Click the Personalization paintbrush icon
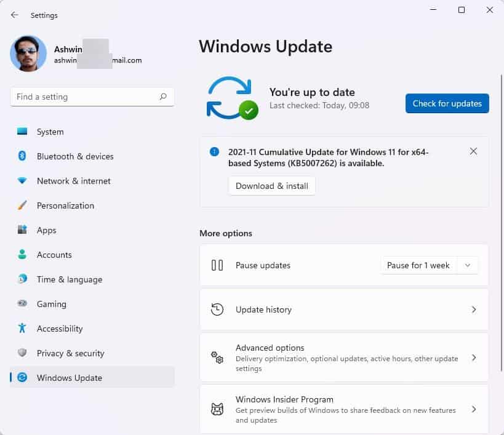Image resolution: width=504 pixels, height=435 pixels. click(x=22, y=206)
